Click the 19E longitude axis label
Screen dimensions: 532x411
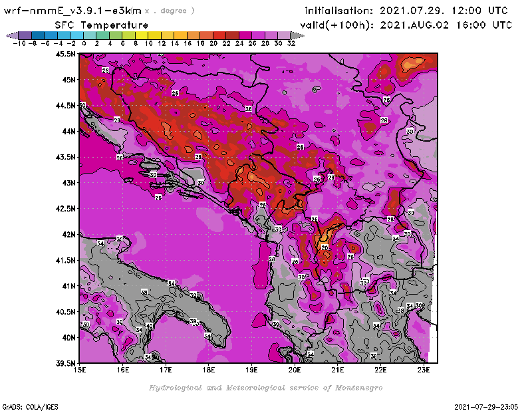(x=251, y=370)
